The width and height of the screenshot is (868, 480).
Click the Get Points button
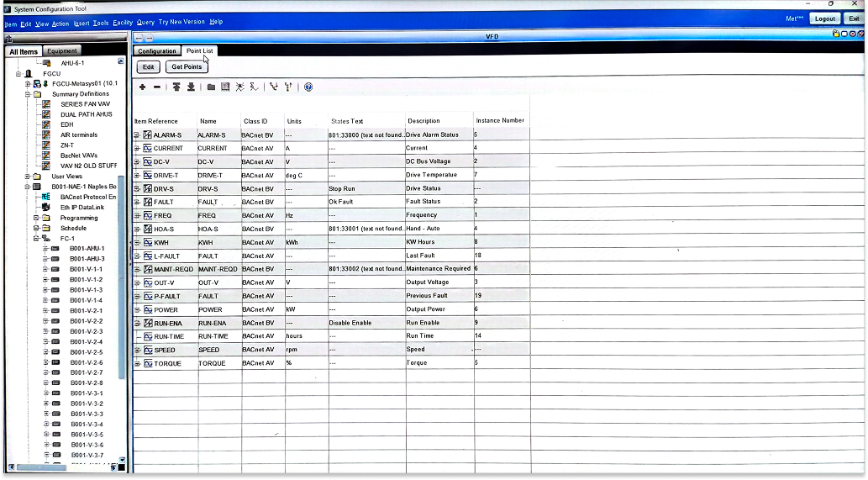point(187,67)
